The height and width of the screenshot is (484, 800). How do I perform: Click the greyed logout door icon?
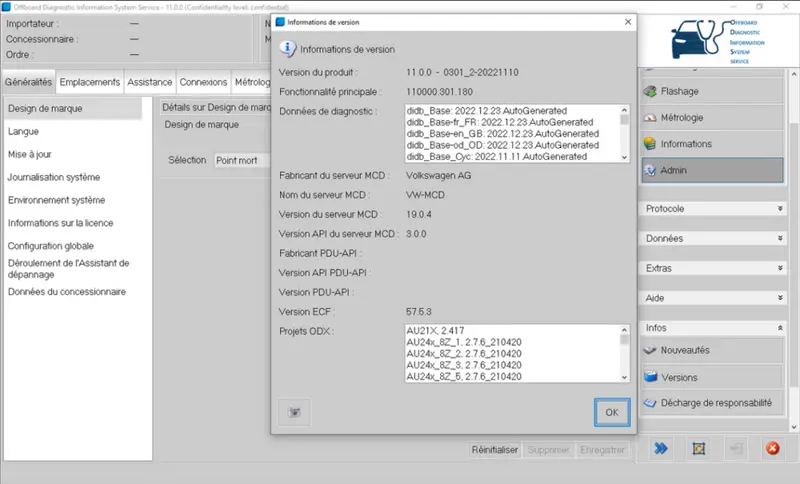(x=736, y=449)
